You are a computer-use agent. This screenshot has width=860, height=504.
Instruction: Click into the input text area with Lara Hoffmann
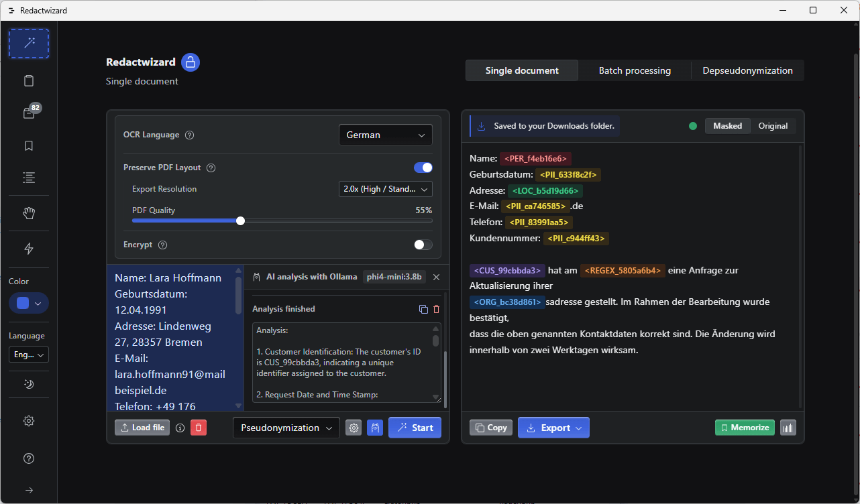(x=170, y=338)
